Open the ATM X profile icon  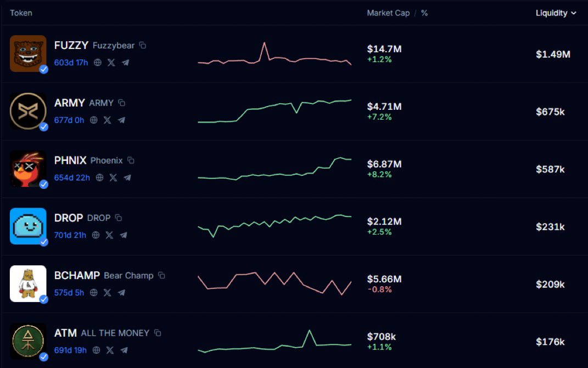coord(110,350)
